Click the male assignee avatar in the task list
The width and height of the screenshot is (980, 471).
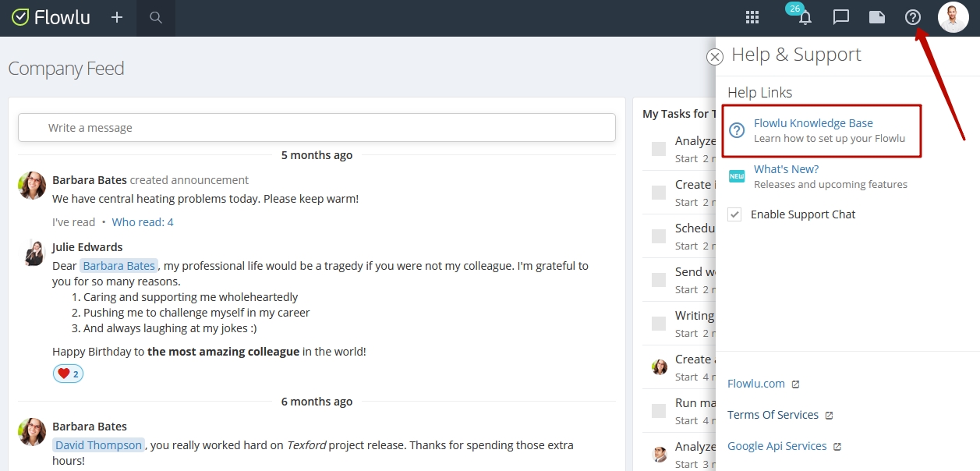coord(660,454)
